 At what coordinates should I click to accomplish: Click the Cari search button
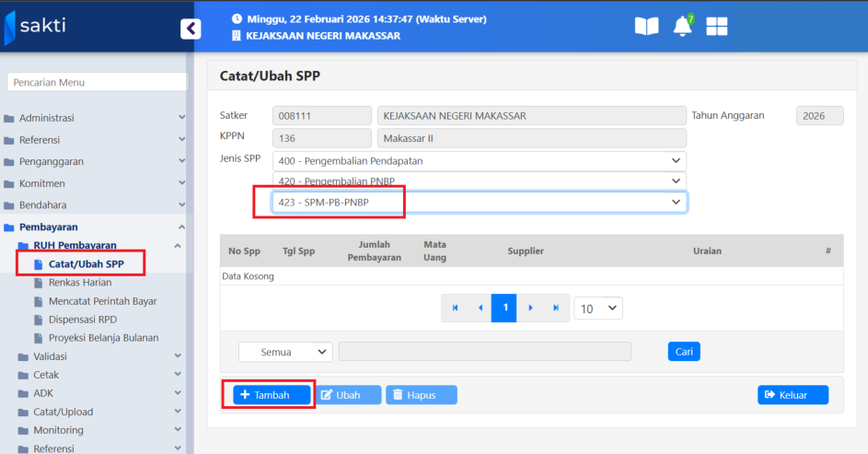click(x=683, y=352)
